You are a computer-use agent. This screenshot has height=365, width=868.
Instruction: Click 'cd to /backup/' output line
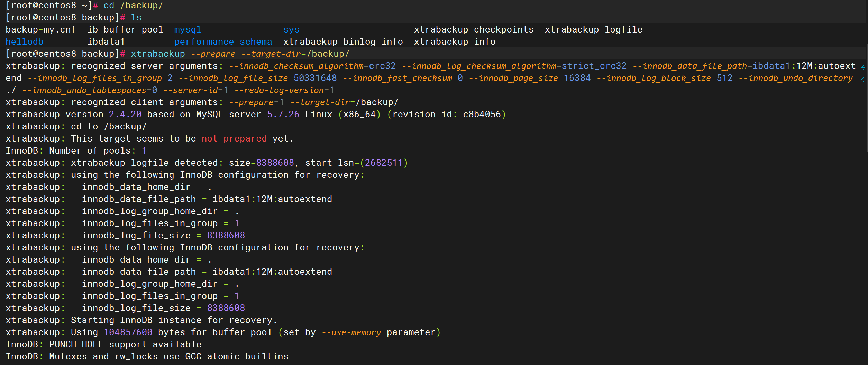point(109,127)
